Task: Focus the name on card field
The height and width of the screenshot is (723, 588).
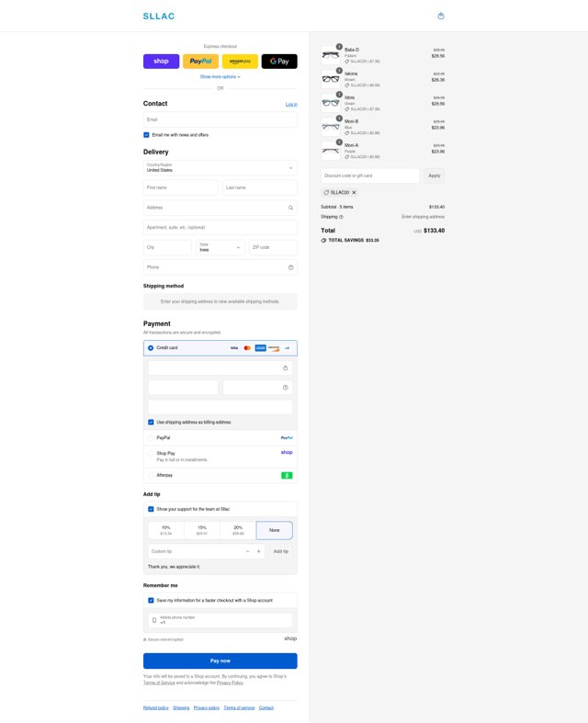Action: point(220,407)
